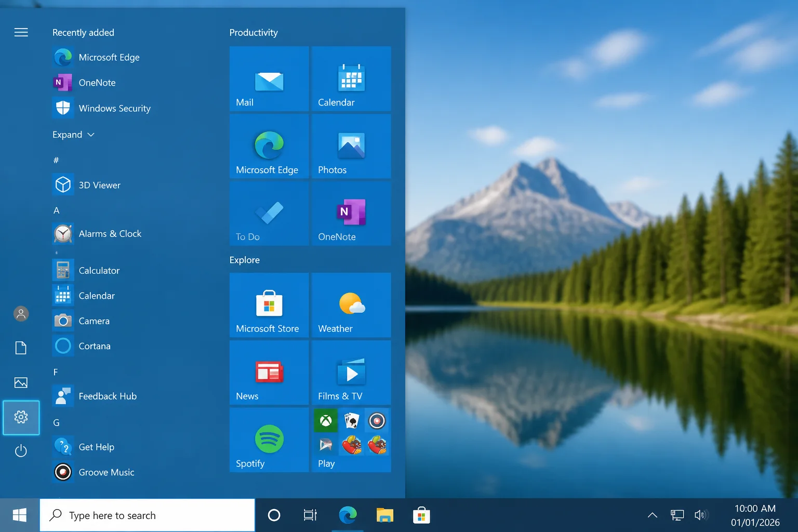Click the G letter group header
This screenshot has width=798, height=532.
coord(56,422)
